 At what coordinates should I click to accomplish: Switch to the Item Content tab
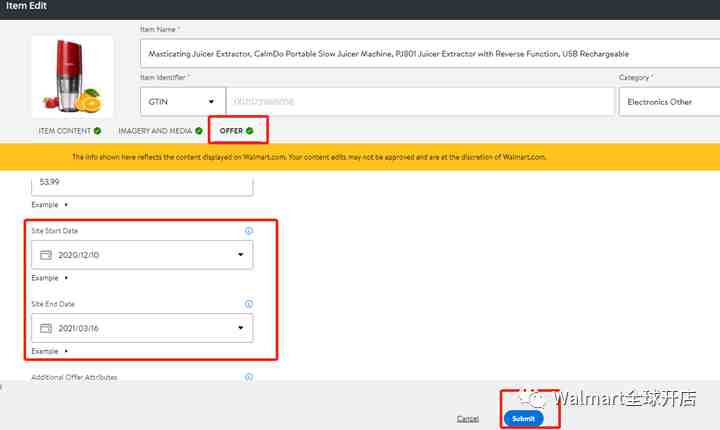(69, 131)
